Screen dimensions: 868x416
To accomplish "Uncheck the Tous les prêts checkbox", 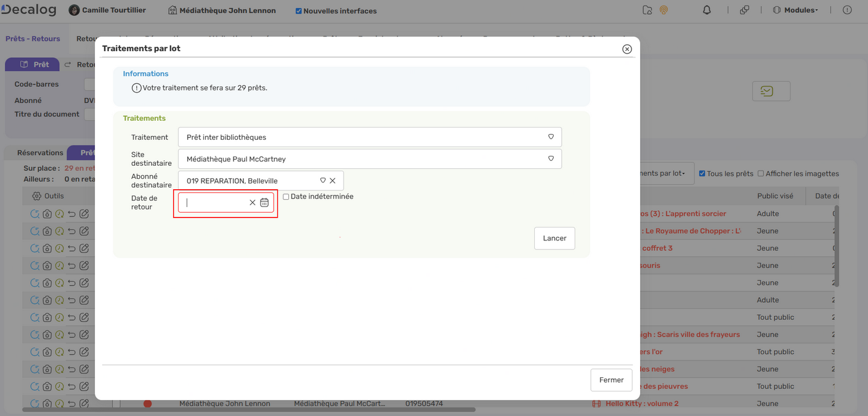I will point(700,174).
